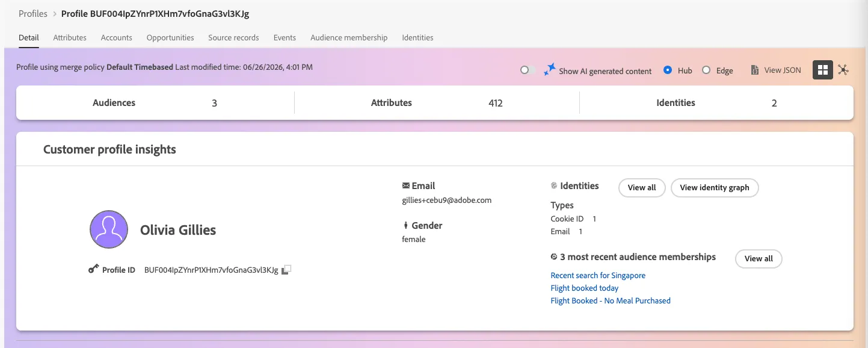Click the Cookie ID identity type row
This screenshot has height=348, width=868.
point(573,219)
